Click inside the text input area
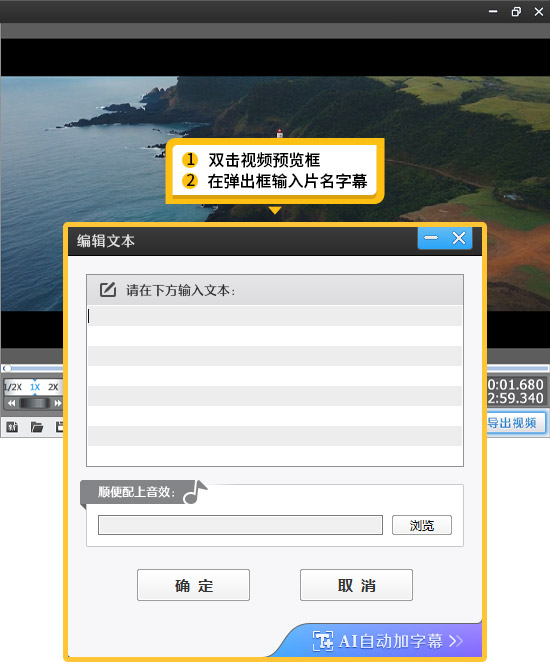The image size is (550, 662). tap(275, 385)
